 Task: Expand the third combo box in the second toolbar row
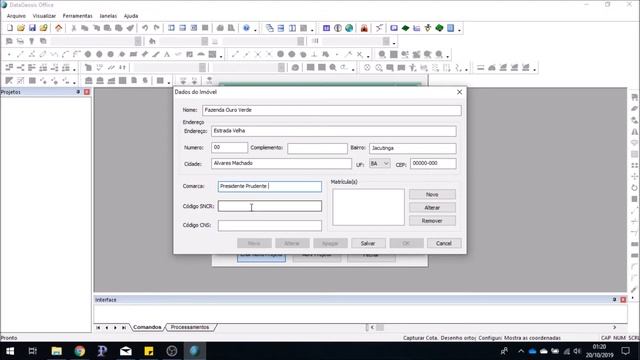(x=301, y=41)
